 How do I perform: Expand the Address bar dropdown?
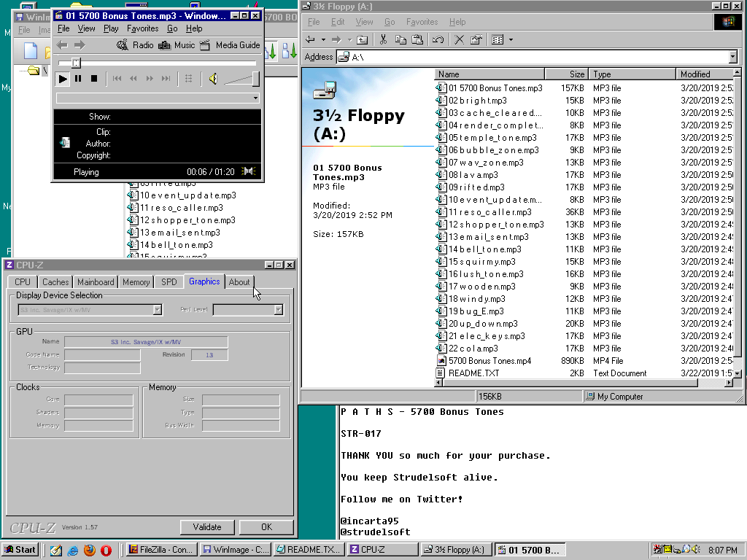[732, 57]
